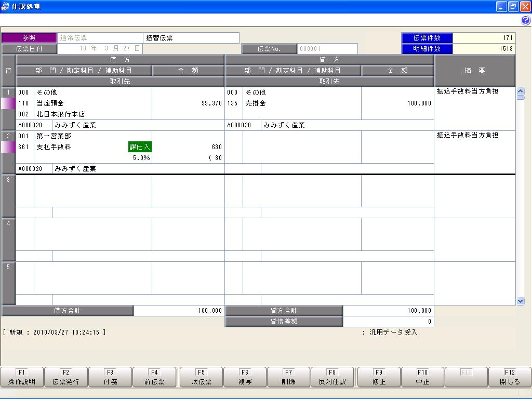Viewport: 532px width, 399px height.
Task: Click department 第一営業部 in row 2
Action: (x=54, y=136)
